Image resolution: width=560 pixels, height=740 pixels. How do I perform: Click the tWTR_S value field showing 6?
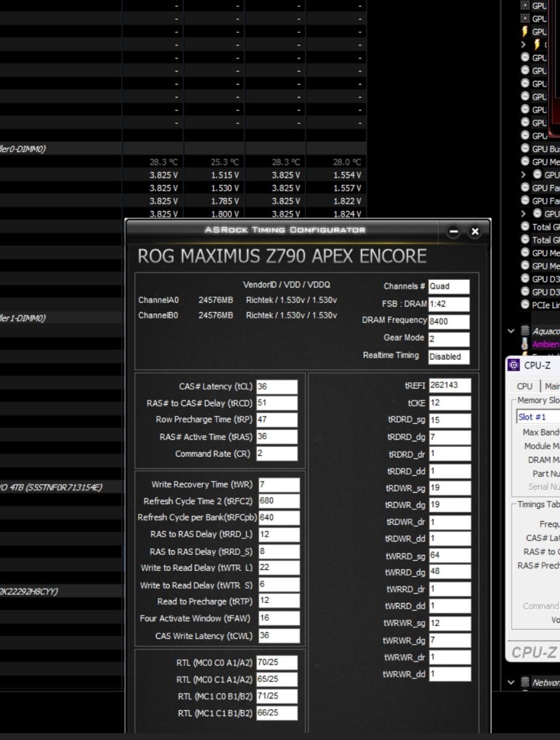pyautogui.click(x=279, y=585)
